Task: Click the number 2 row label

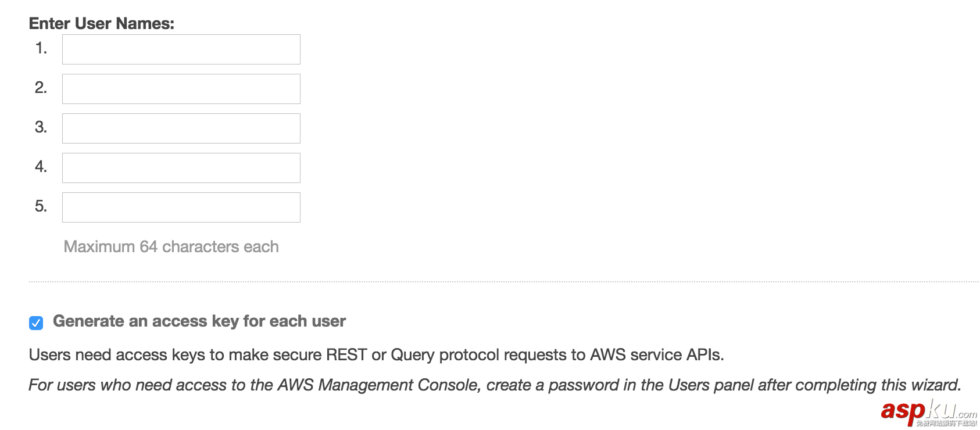Action: pos(41,88)
